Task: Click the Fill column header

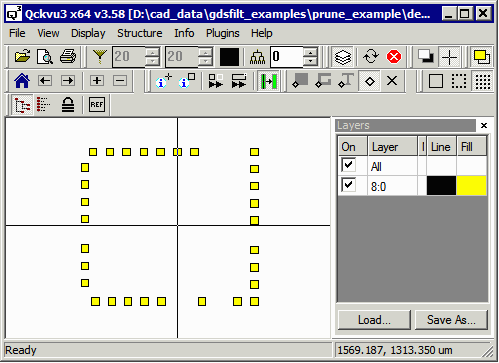Action: click(471, 147)
